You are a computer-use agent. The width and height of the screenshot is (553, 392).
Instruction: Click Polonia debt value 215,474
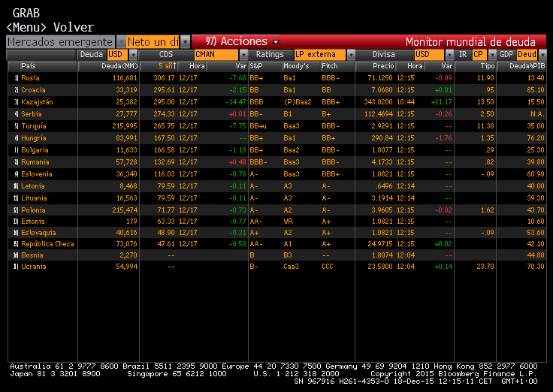coord(125,210)
